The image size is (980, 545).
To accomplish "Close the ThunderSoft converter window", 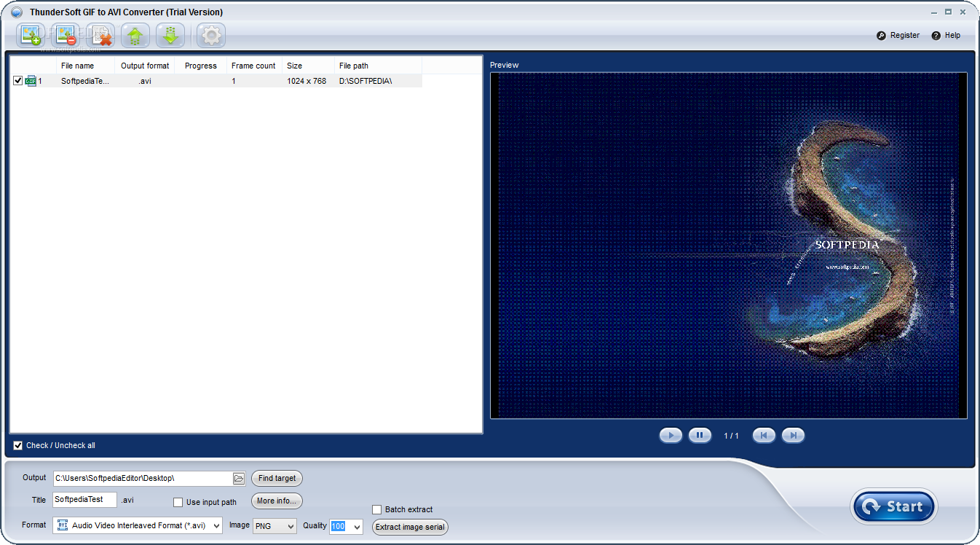I will [963, 12].
